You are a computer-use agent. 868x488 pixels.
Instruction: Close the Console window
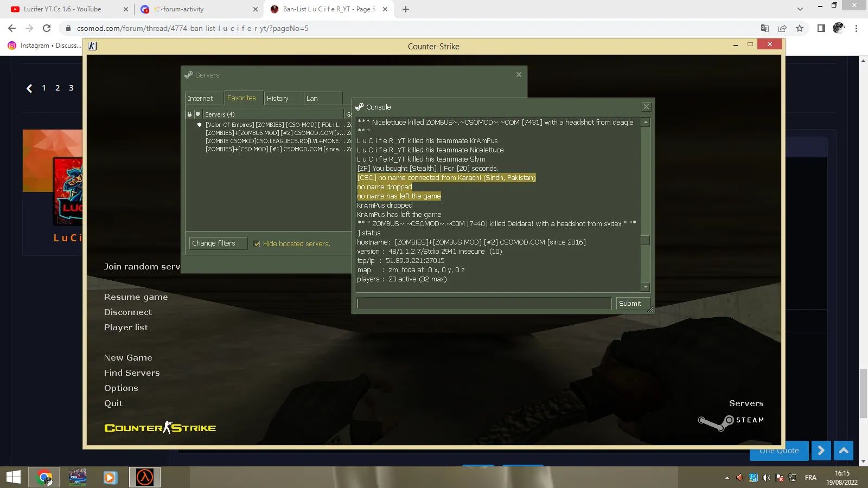(646, 107)
